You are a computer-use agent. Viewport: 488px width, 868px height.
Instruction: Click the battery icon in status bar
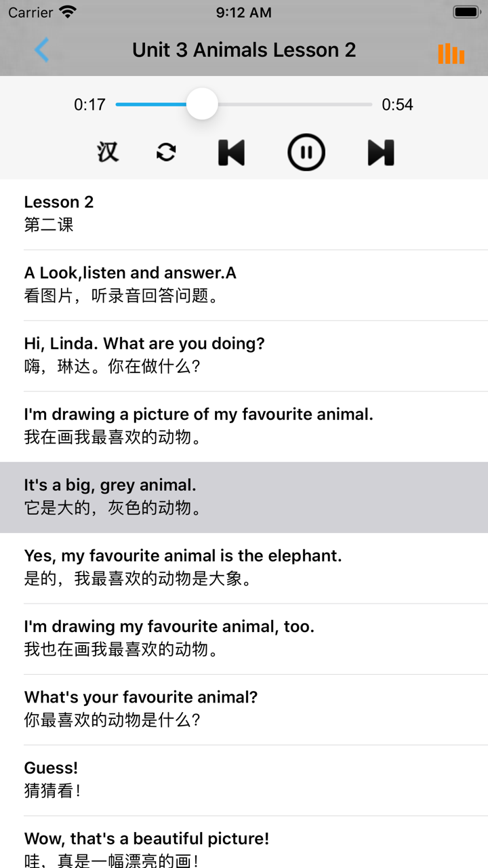(x=466, y=12)
